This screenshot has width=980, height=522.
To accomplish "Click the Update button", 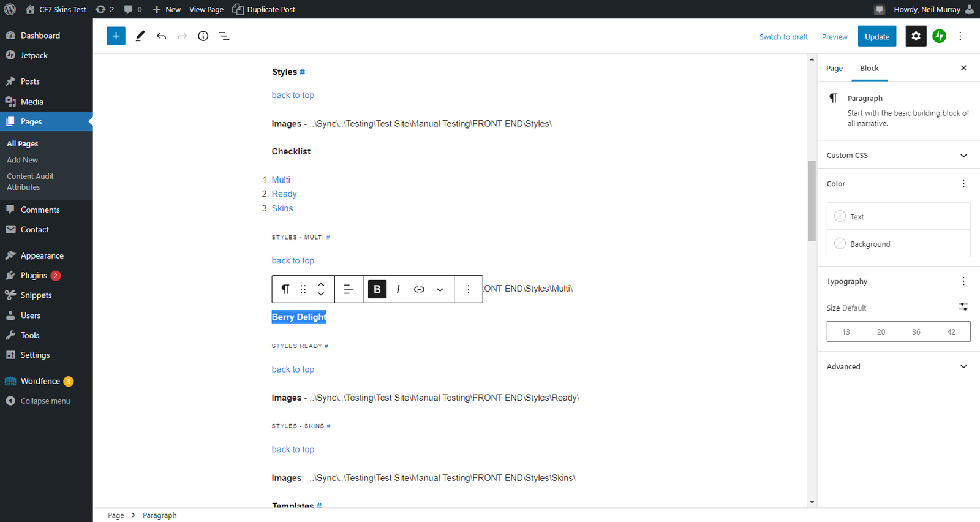I will (x=876, y=37).
